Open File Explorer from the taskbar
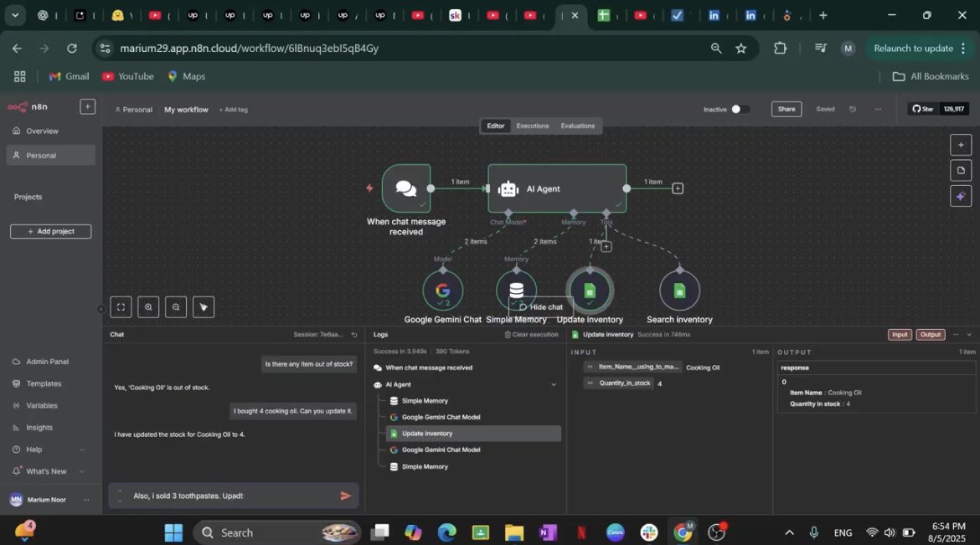Viewport: 980px width, 545px height. coord(513,532)
